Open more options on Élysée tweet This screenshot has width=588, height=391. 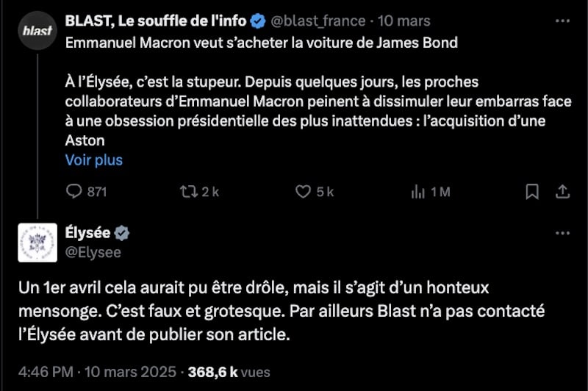coord(563,233)
